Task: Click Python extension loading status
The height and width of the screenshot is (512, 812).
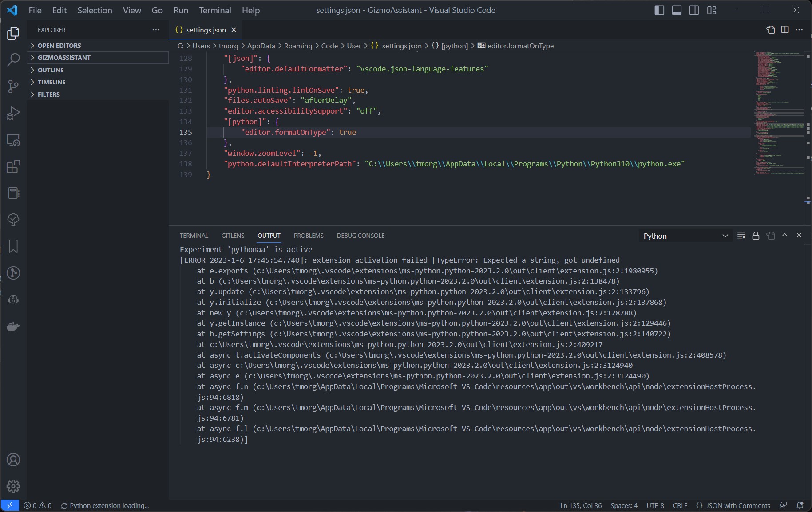Action: tap(105, 505)
